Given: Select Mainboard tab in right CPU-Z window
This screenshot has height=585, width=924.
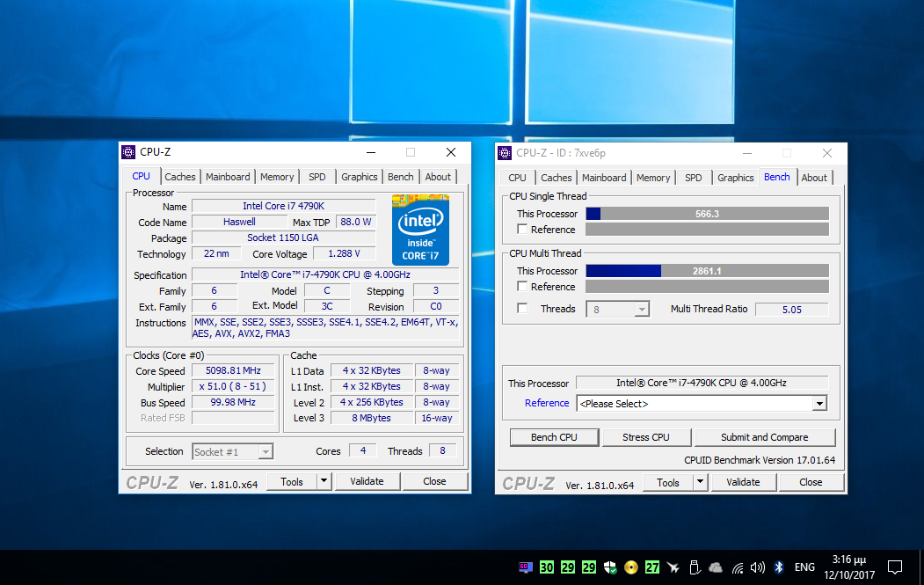Looking at the screenshot, I should tap(604, 178).
